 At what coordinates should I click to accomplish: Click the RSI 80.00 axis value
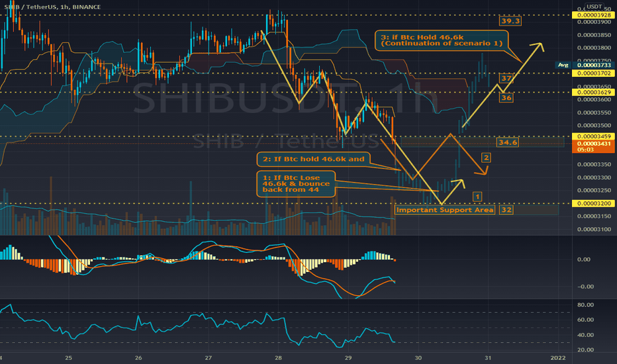(x=585, y=305)
